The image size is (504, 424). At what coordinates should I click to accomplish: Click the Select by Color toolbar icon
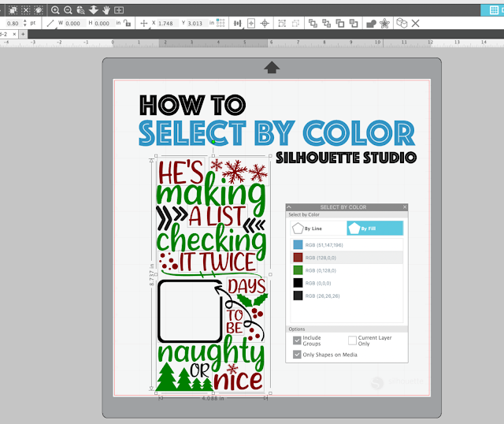click(39, 10)
